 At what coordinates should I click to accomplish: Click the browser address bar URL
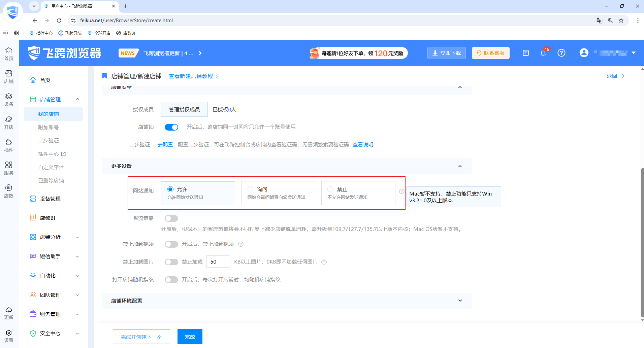[126, 21]
